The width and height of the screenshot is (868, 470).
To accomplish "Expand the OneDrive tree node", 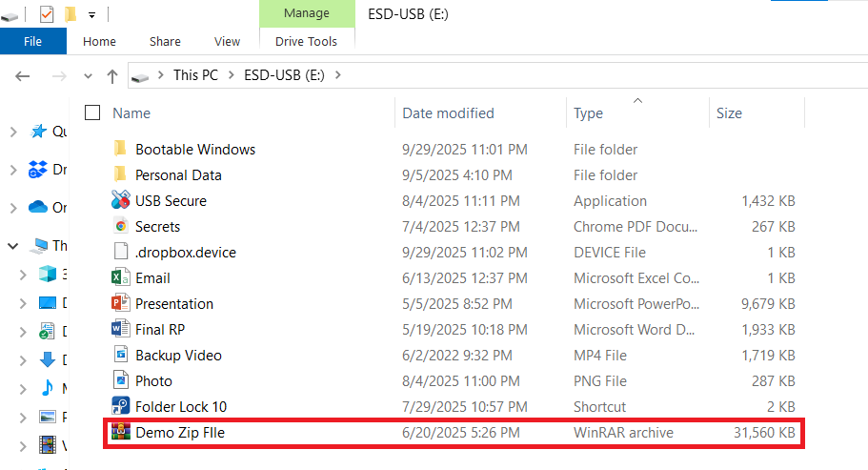I will 13,208.
